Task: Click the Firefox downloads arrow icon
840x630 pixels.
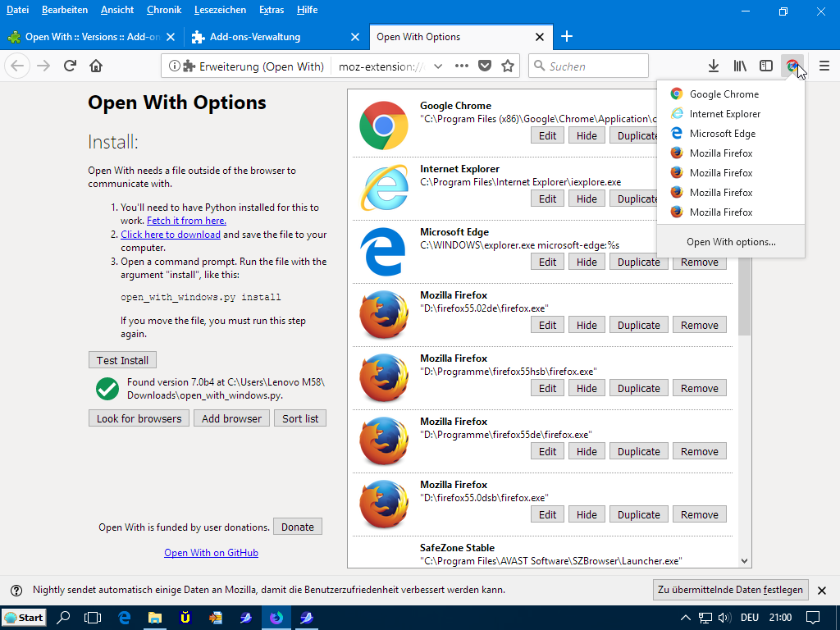Action: (x=714, y=66)
